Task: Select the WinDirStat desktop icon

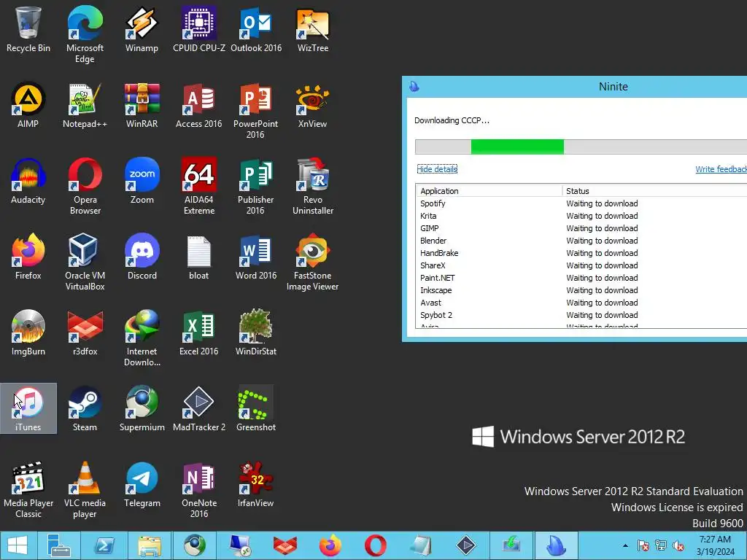Action: 256,332
